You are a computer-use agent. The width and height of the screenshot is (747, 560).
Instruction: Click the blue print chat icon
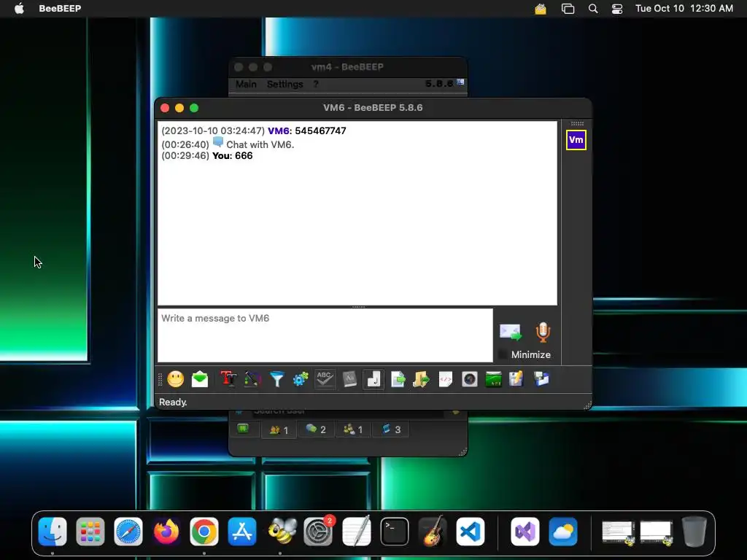click(541, 379)
